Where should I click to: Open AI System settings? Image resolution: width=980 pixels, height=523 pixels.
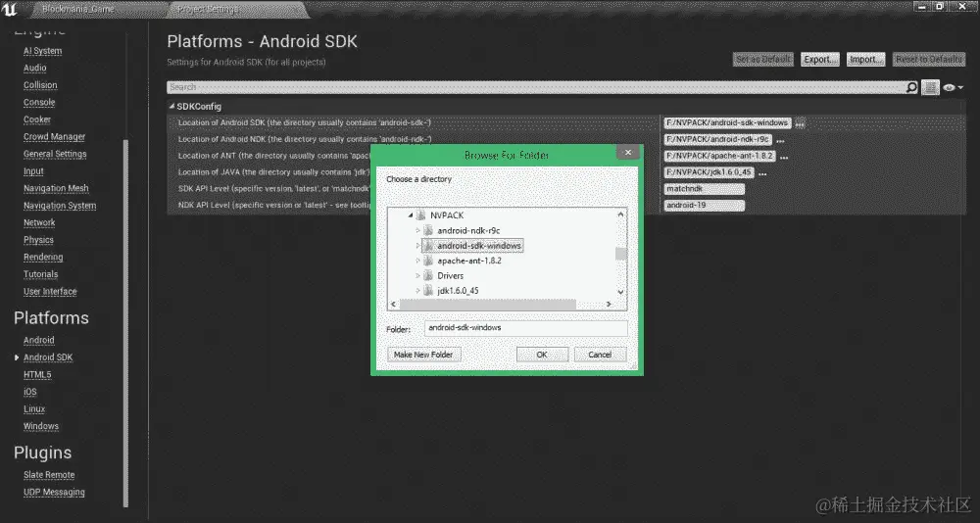click(x=42, y=51)
